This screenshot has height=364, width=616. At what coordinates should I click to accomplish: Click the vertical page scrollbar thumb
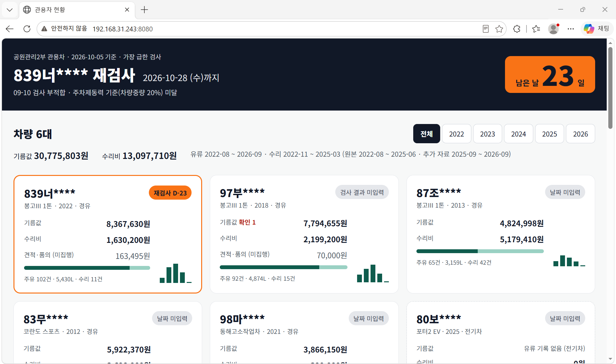610,88
